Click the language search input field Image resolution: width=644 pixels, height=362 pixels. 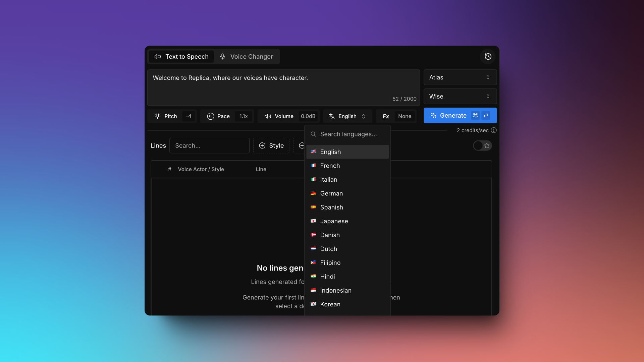[x=348, y=134]
